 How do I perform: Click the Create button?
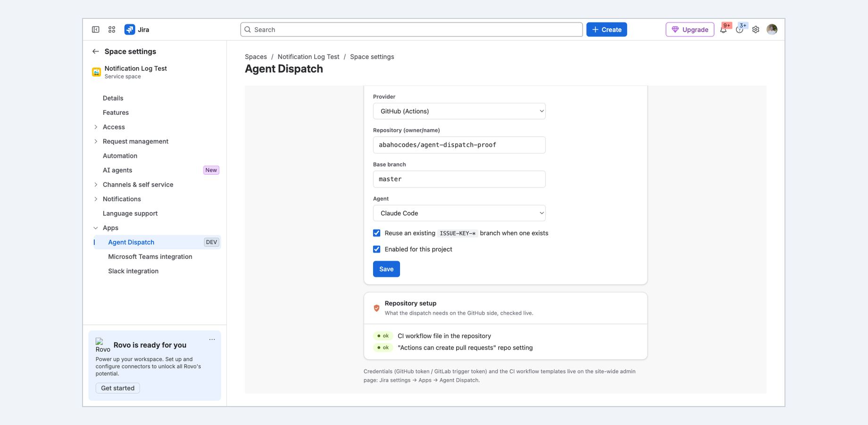607,29
